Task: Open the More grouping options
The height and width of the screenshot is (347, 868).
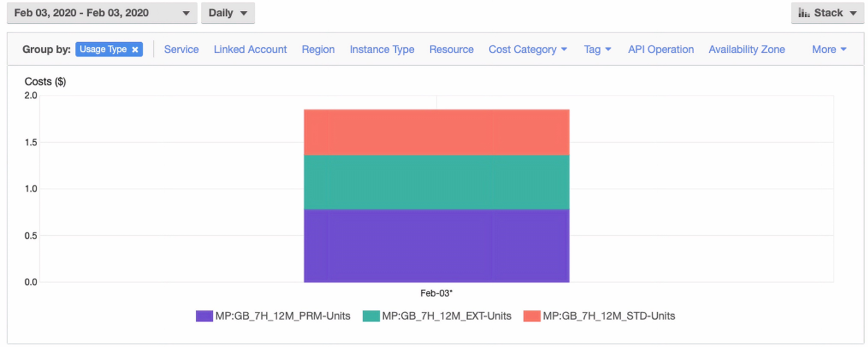Action: click(829, 50)
